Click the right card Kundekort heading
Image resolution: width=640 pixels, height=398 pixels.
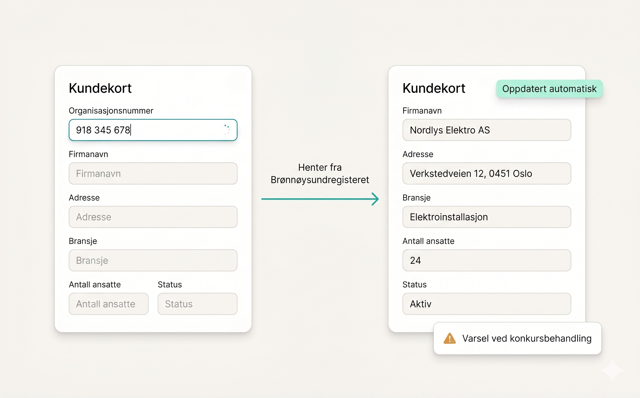coord(434,88)
